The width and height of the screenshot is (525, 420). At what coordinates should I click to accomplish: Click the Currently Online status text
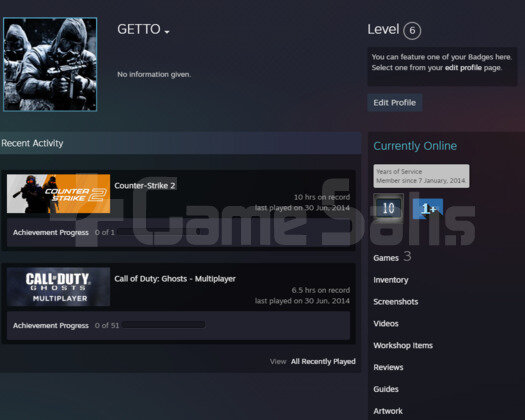415,146
